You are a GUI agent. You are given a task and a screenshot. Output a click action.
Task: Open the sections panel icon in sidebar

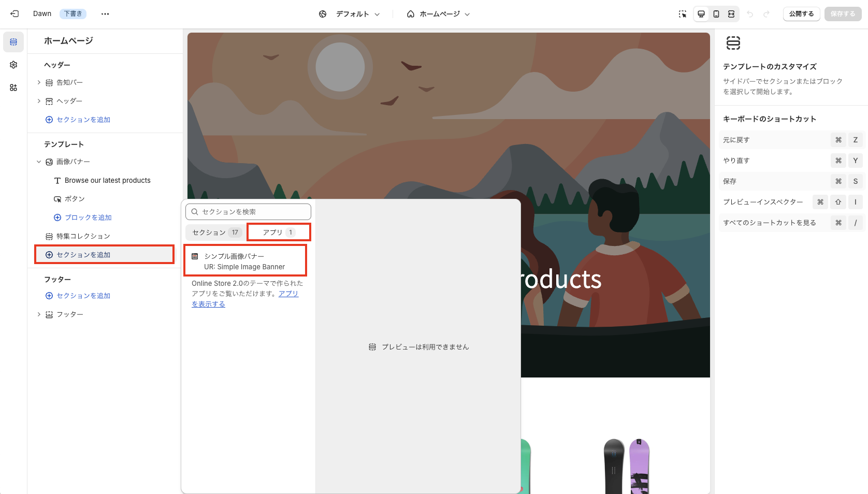tap(13, 42)
